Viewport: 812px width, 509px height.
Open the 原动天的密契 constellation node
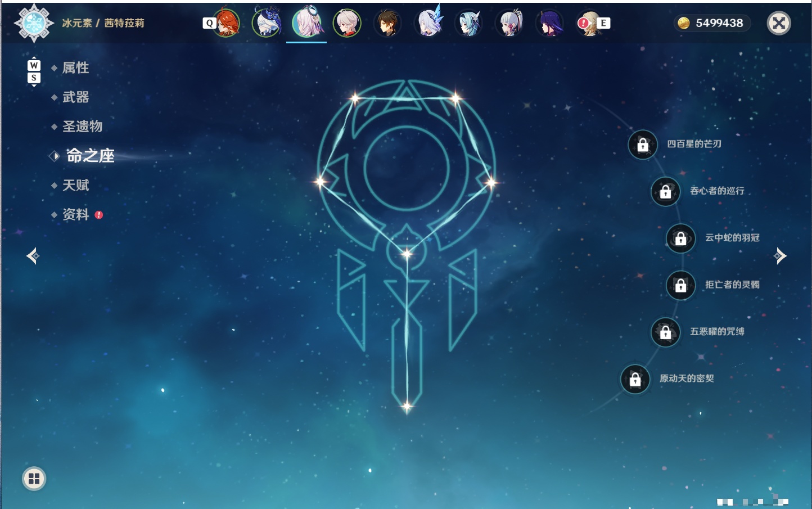635,379
